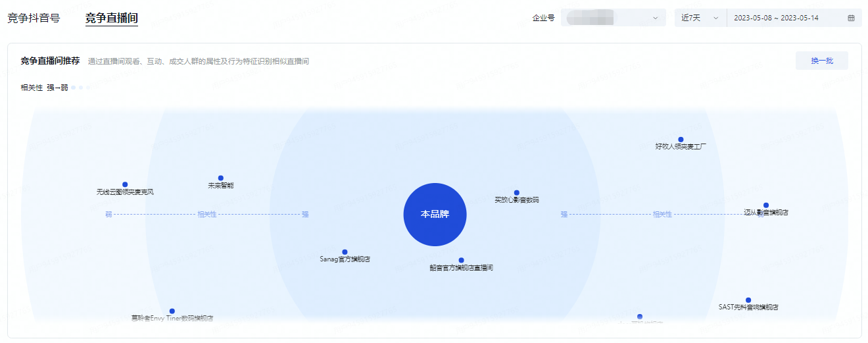This screenshot has width=868, height=343.
Task: Click the 韶音官方旗舰店直播间 label
Action: click(x=461, y=268)
